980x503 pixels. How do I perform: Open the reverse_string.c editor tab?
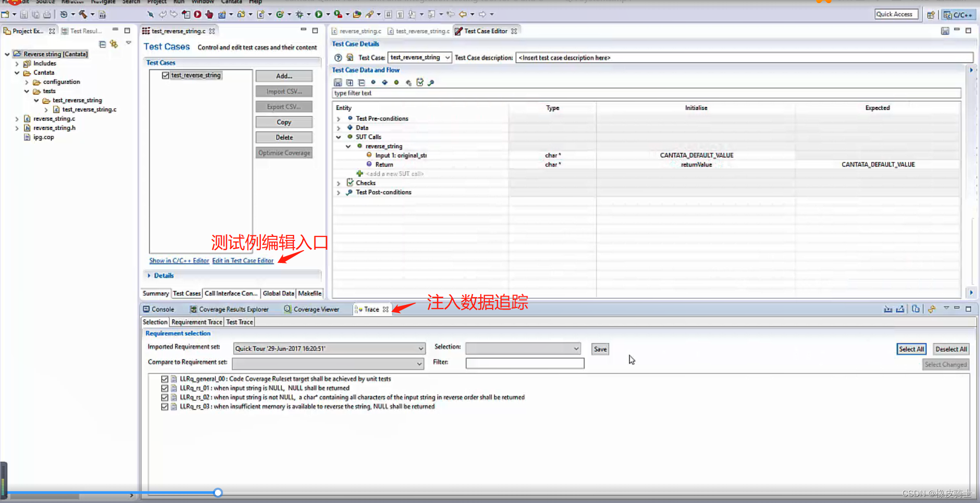(x=356, y=31)
